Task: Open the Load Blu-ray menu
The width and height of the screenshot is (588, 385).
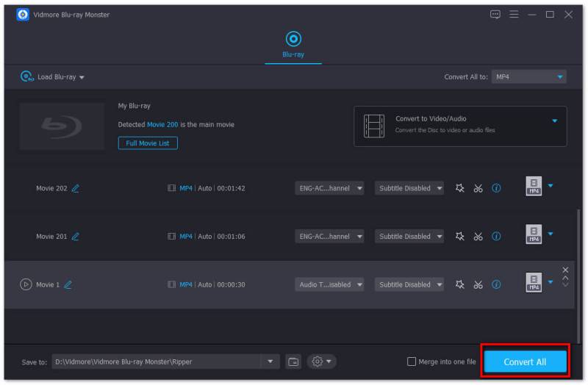Action: [53, 76]
